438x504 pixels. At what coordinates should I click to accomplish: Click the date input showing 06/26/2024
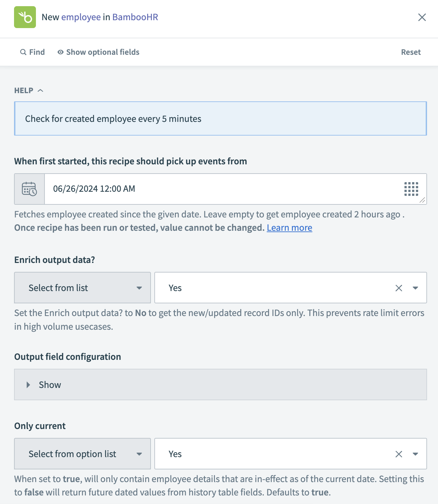pyautogui.click(x=219, y=189)
